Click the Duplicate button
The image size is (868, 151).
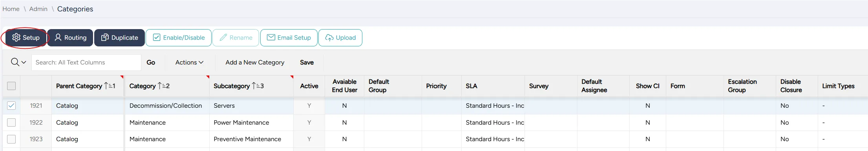pos(119,38)
